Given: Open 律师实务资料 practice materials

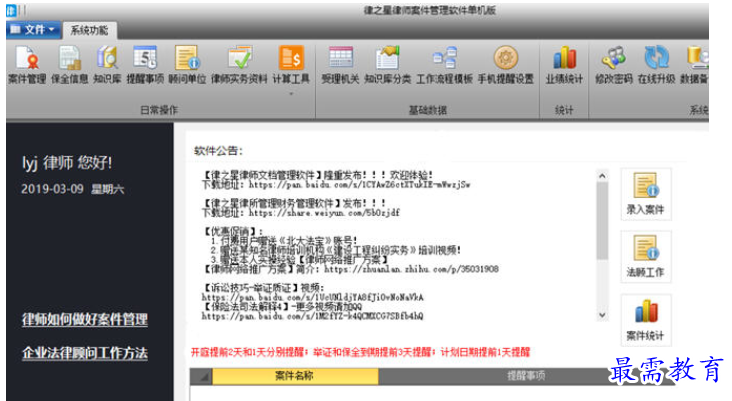Looking at the screenshot, I should tap(239, 65).
